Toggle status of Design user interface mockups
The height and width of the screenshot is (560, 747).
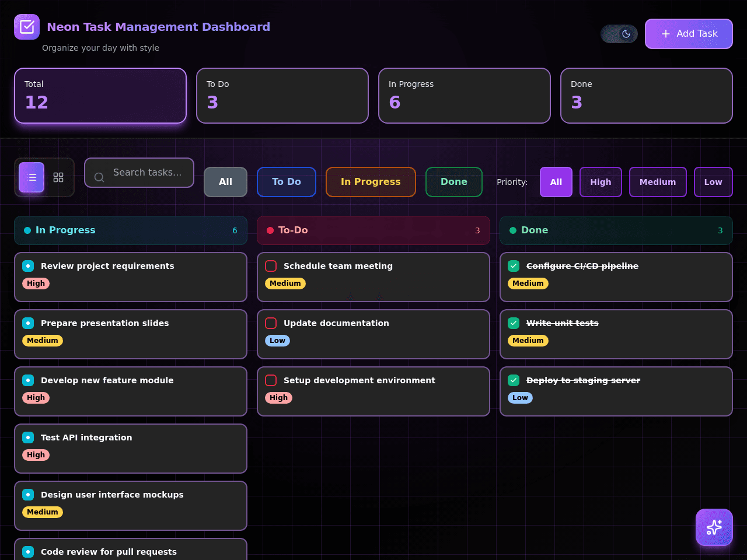coord(28,495)
